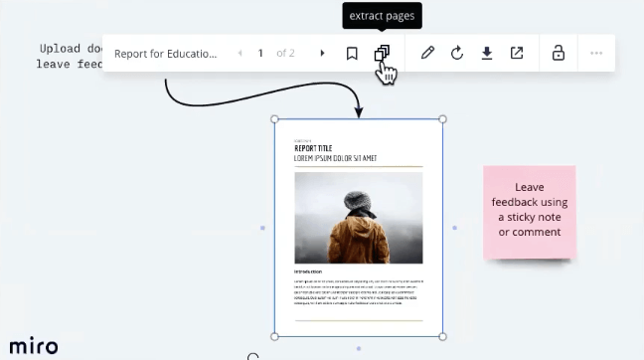Screen dimensions: 644x360
Task: Click the extract pages icon
Action: pyautogui.click(x=382, y=53)
